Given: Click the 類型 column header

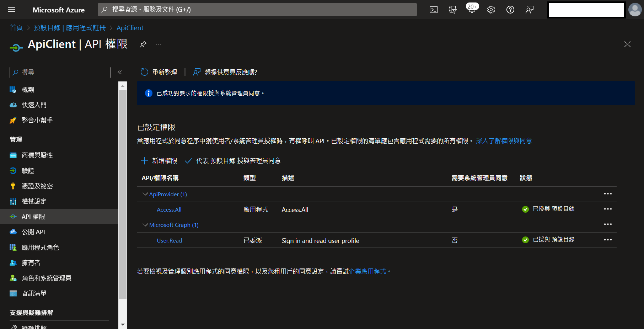Looking at the screenshot, I should (249, 178).
